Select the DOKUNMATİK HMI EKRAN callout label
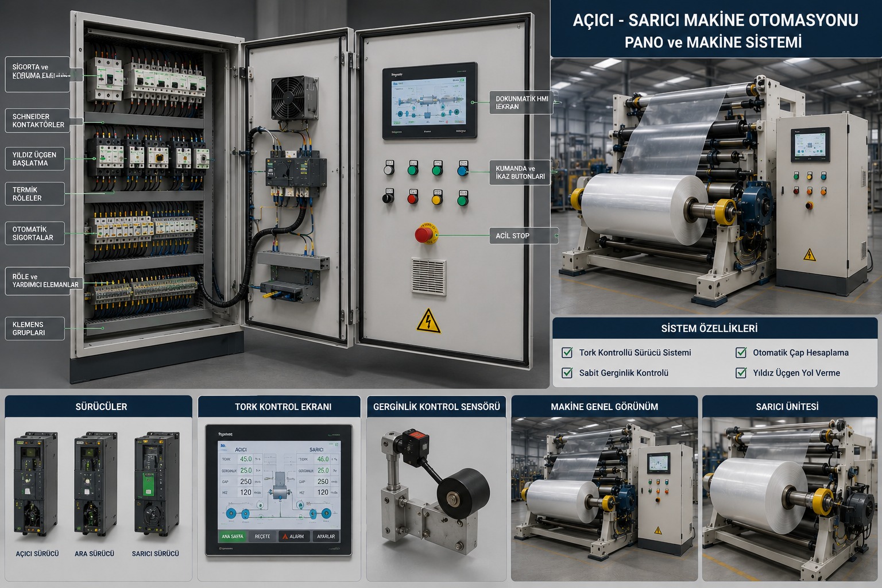Viewport: 882px width, 588px height. (523, 102)
